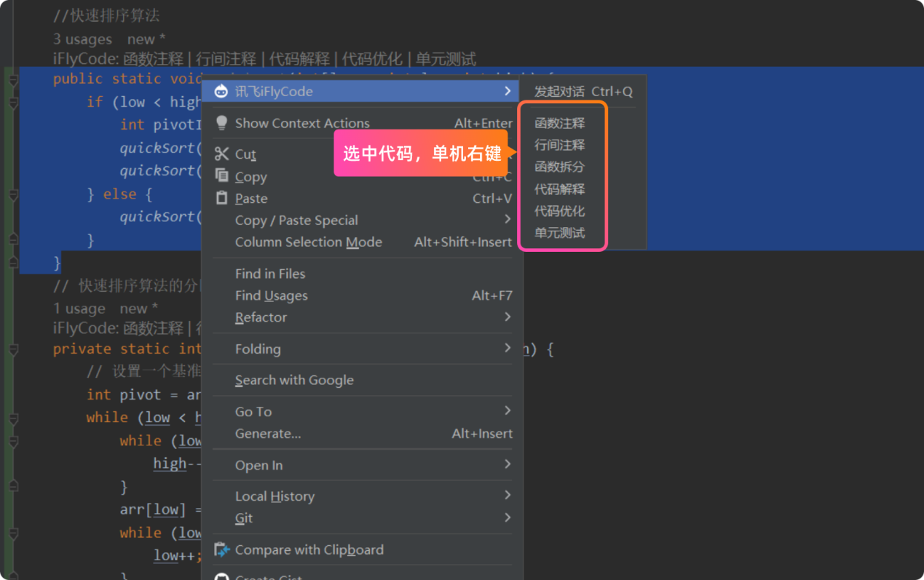Click 'arr[low] =' code line
This screenshot has height=580, width=924.
tap(161, 509)
